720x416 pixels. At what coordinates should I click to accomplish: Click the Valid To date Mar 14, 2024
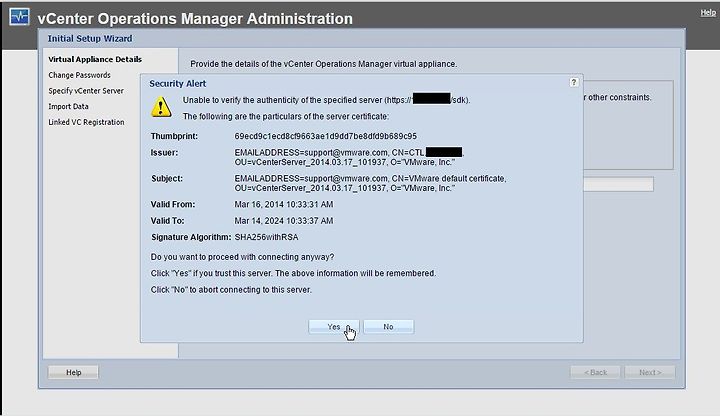pyautogui.click(x=284, y=221)
